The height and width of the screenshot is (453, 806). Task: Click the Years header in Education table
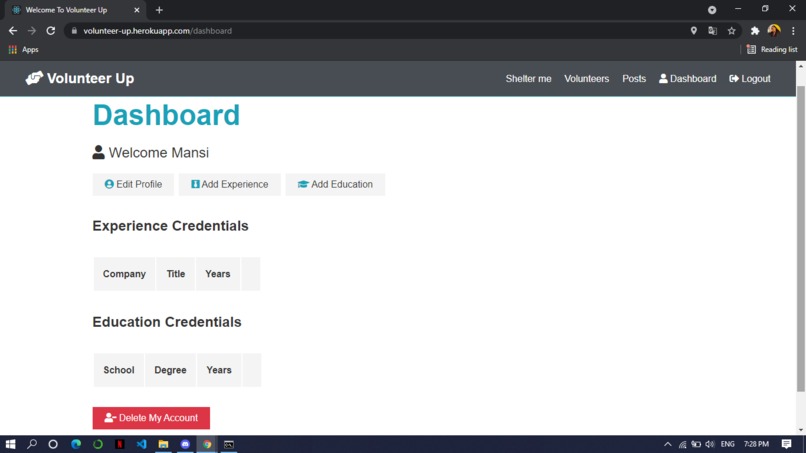click(x=219, y=370)
